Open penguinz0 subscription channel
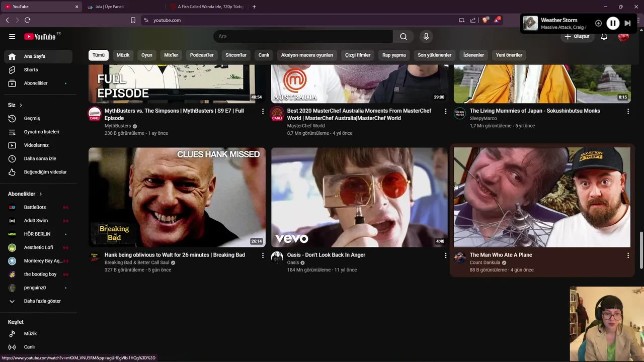The height and width of the screenshot is (362, 644). pyautogui.click(x=38, y=288)
